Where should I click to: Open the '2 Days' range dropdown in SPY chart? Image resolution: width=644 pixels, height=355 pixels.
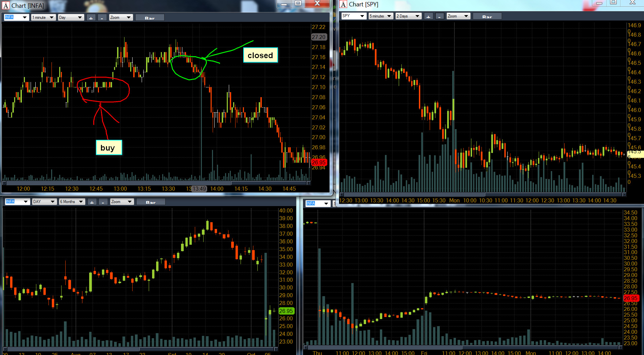point(408,16)
